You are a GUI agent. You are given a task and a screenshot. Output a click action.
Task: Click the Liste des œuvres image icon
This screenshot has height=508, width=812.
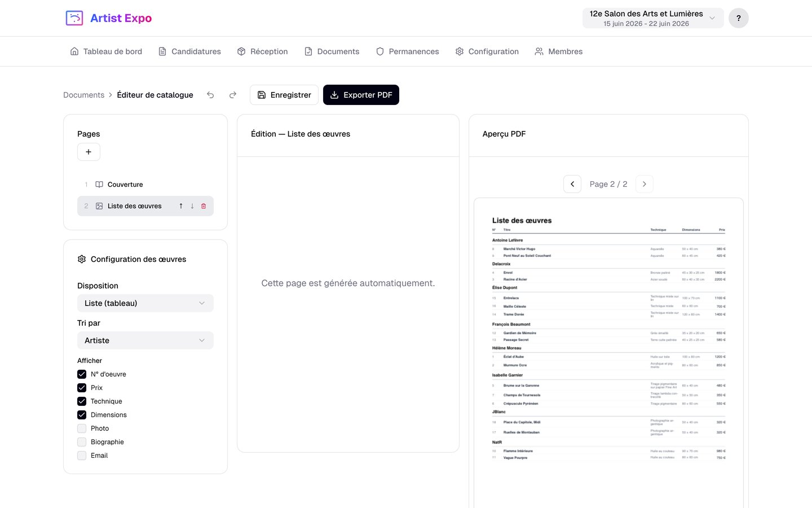pos(99,206)
